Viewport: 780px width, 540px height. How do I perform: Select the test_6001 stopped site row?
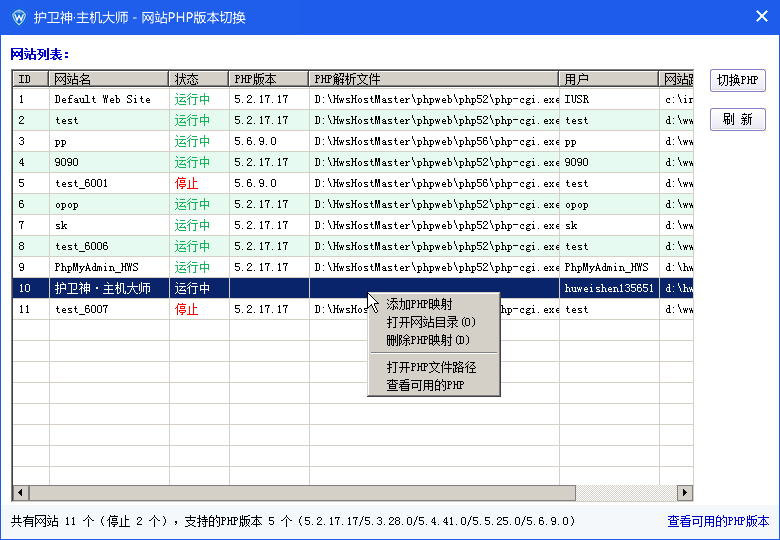(353, 183)
